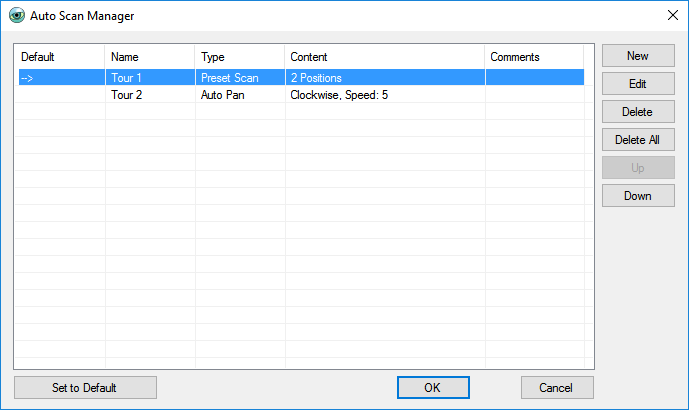Edit the selected scan entry

638,84
